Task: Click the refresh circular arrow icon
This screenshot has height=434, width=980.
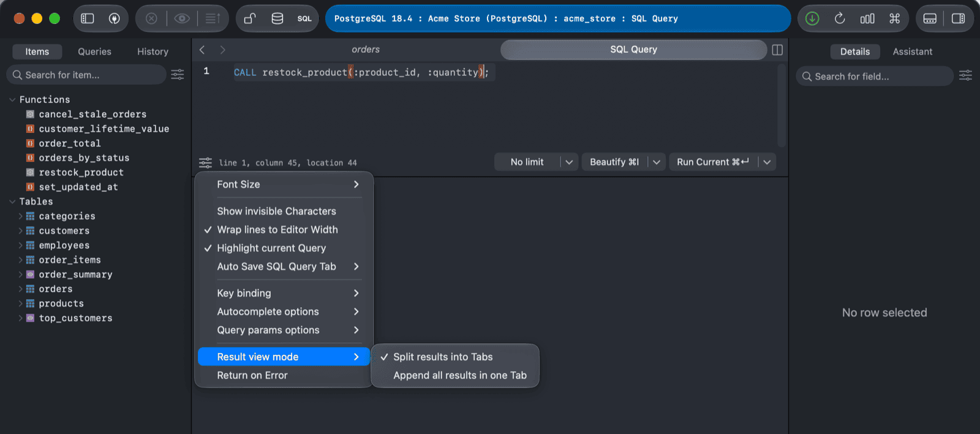Action: [840, 18]
